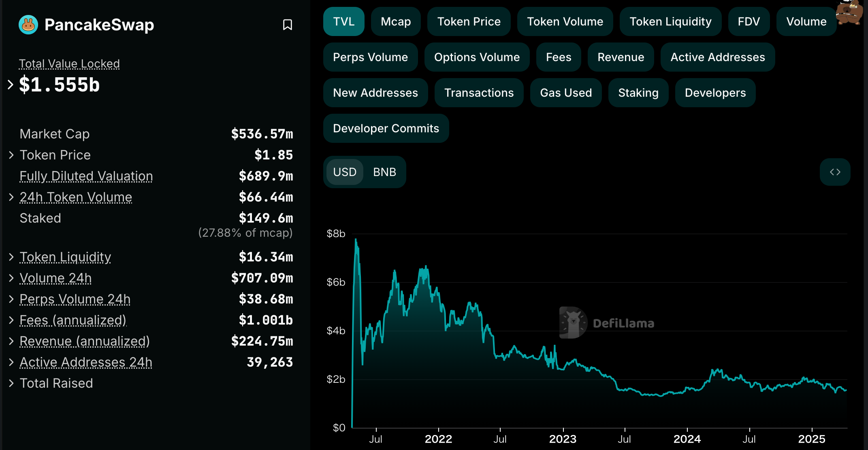Click the $1.555b TVL value
The height and width of the screenshot is (450, 868).
(59, 85)
